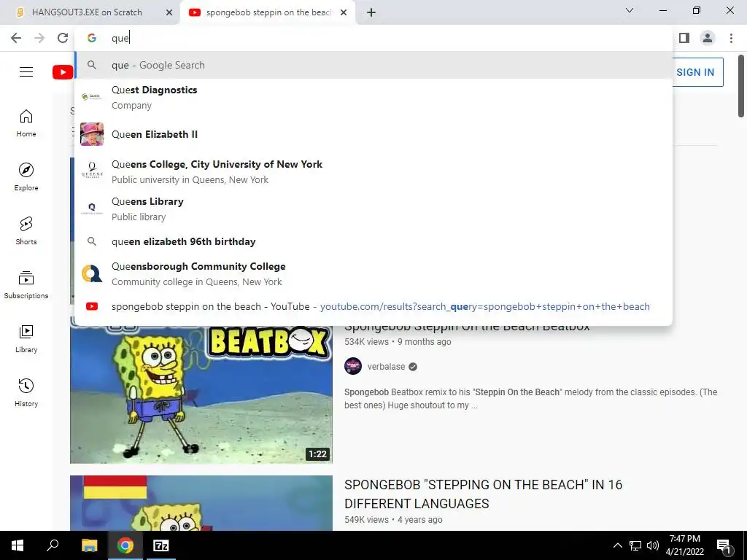Open the Chrome profile avatar
Viewport: 747px width, 560px height.
[708, 38]
